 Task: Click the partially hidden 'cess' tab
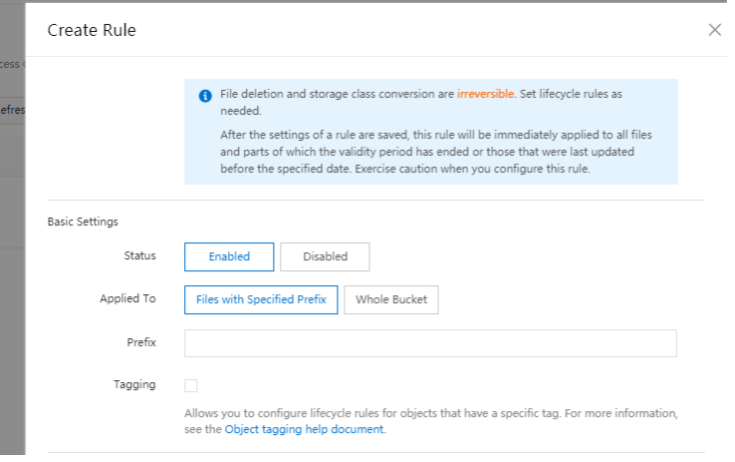(9, 64)
